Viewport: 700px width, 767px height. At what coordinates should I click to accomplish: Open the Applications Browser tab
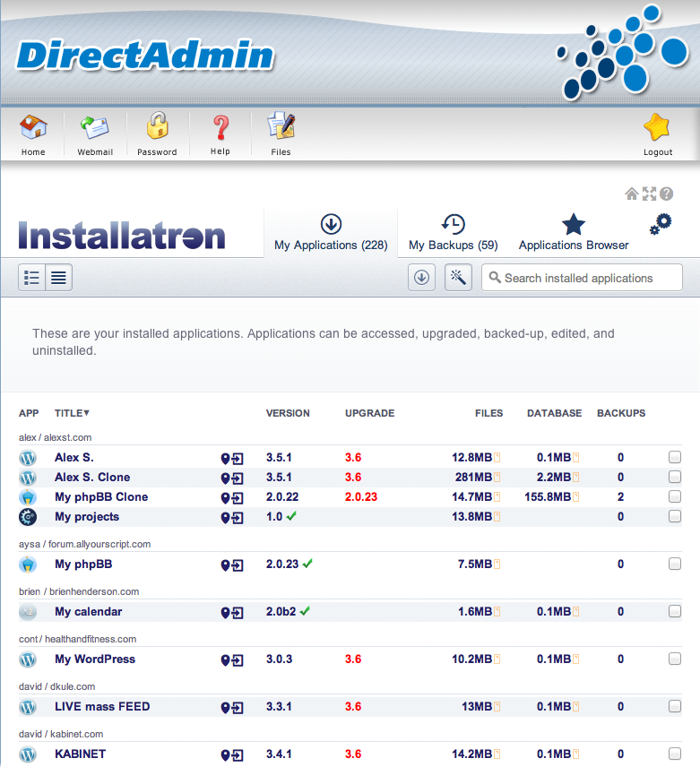574,232
